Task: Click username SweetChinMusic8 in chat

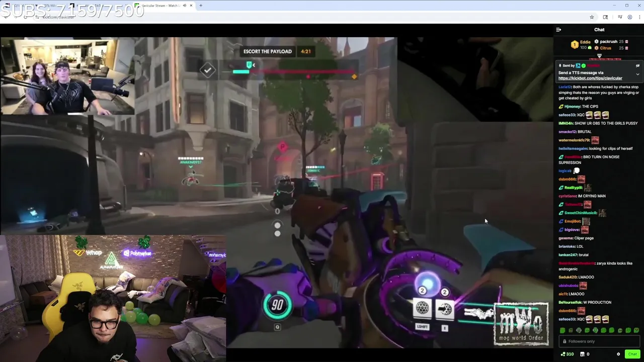Action: point(581,213)
